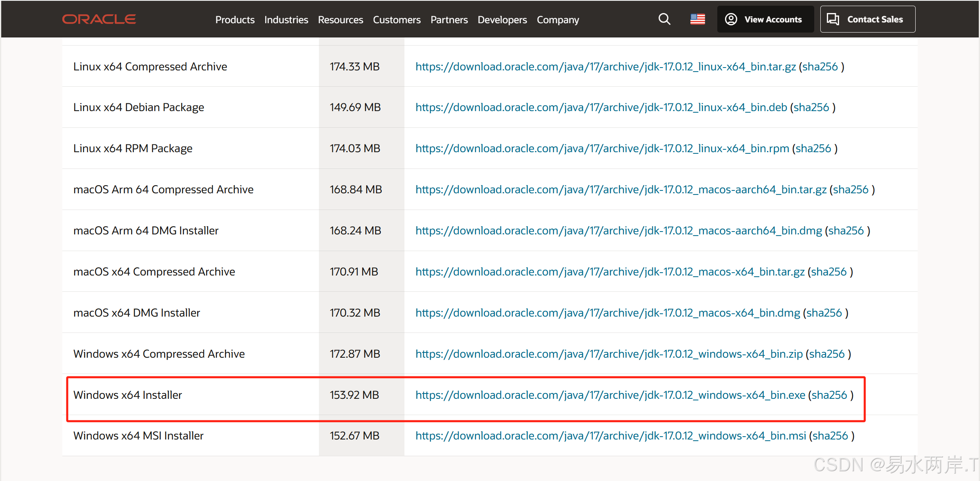Screen dimensions: 980x481
Task: Click the View Accounts profile icon
Action: pos(731,19)
